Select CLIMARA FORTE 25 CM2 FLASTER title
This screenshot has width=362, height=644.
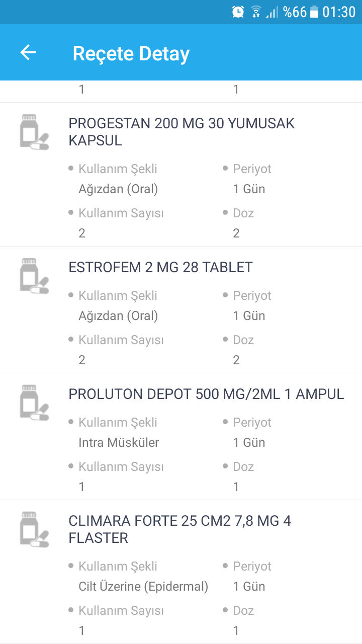tap(179, 529)
